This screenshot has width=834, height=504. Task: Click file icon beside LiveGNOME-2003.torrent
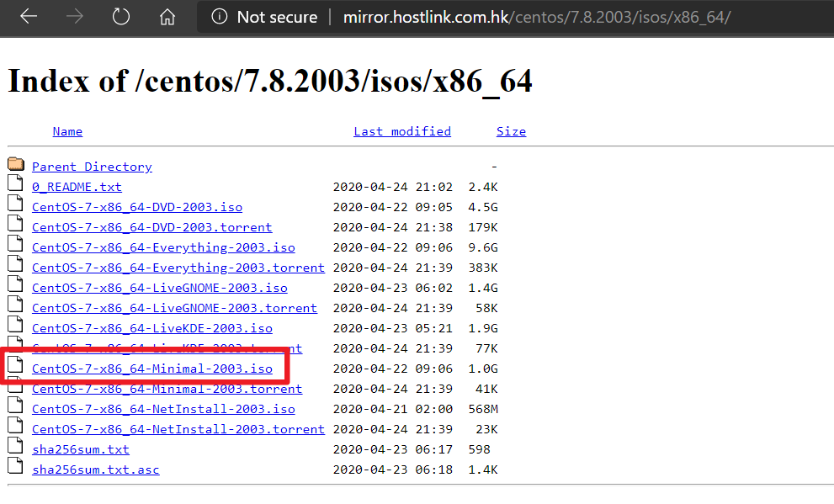(x=15, y=304)
